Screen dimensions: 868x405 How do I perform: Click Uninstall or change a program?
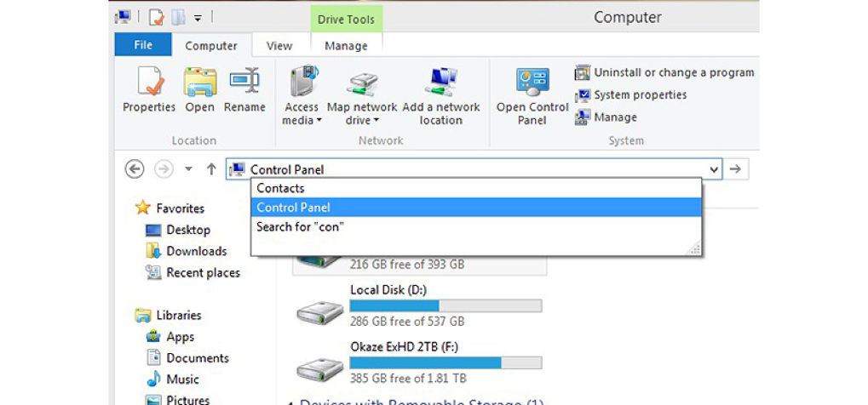click(x=664, y=72)
